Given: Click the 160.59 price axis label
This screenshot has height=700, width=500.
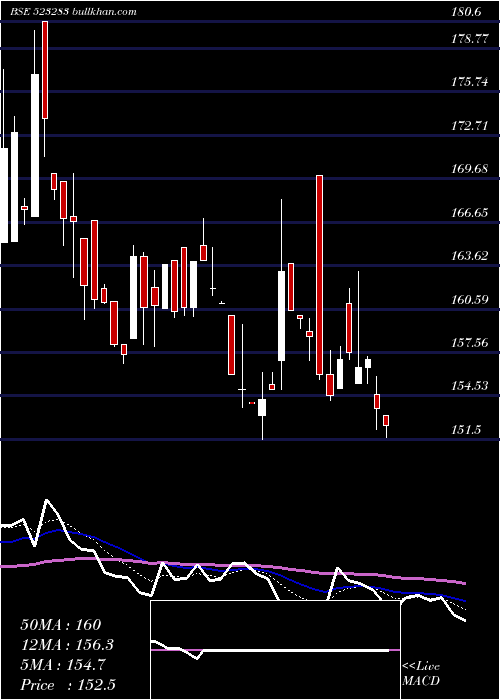Looking at the screenshot, I should pyautogui.click(x=469, y=299).
